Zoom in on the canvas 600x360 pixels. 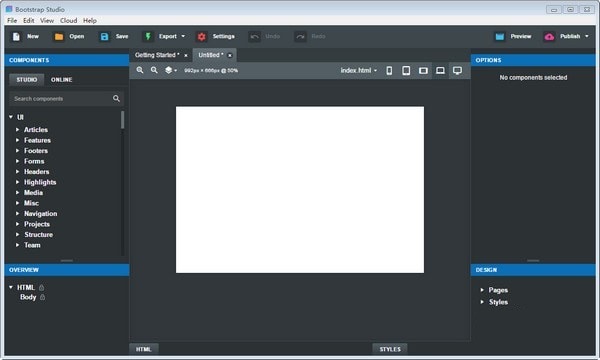[140, 70]
